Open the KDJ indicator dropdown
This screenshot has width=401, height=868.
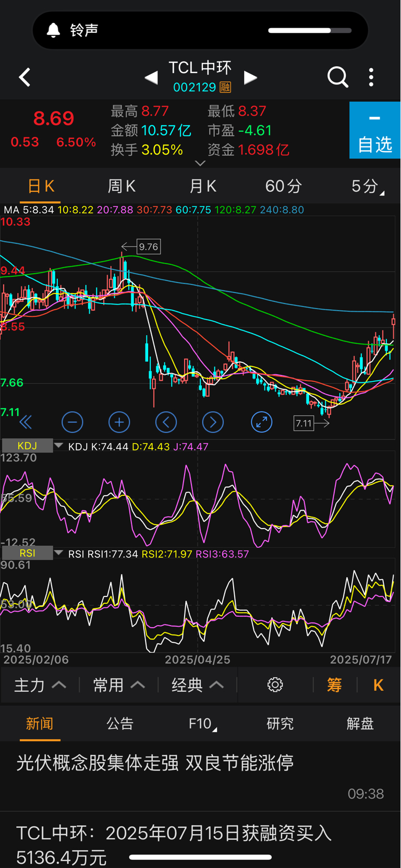point(32,446)
